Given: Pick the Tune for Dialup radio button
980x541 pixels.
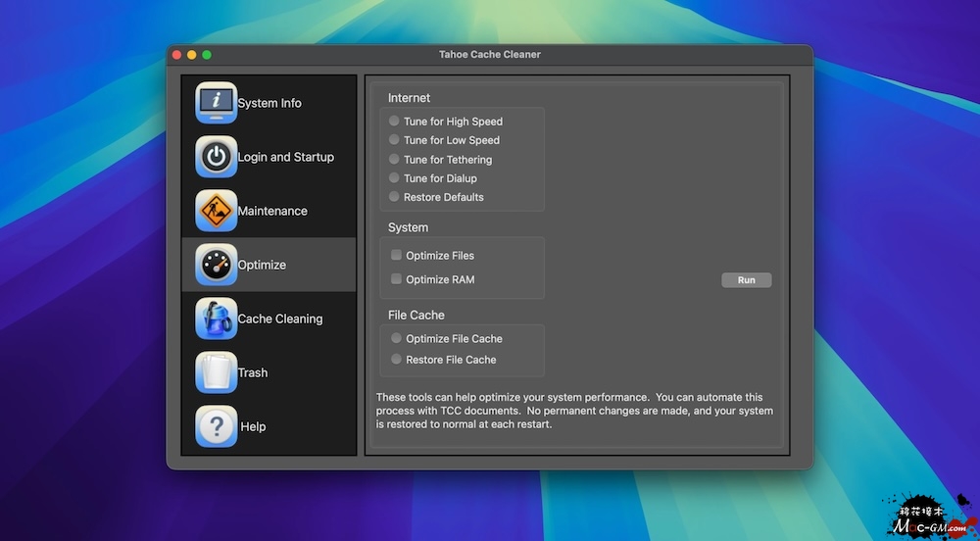Looking at the screenshot, I should pos(394,178).
